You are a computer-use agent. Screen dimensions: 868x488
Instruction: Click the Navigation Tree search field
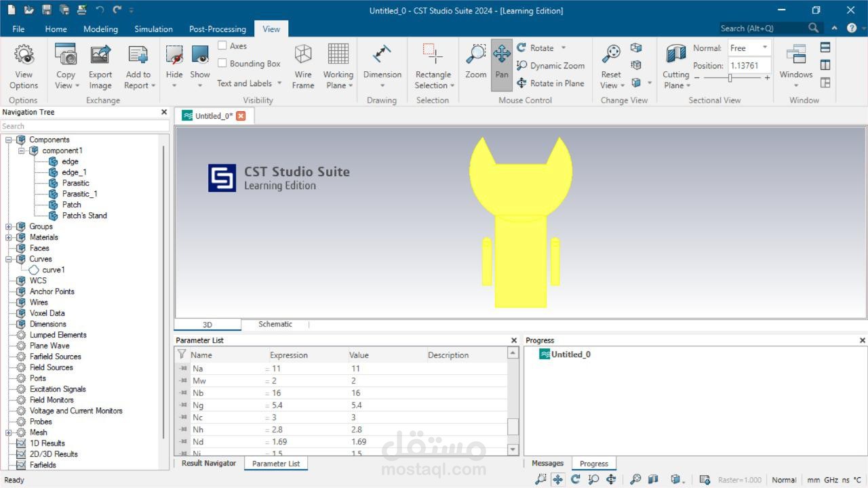(x=85, y=126)
